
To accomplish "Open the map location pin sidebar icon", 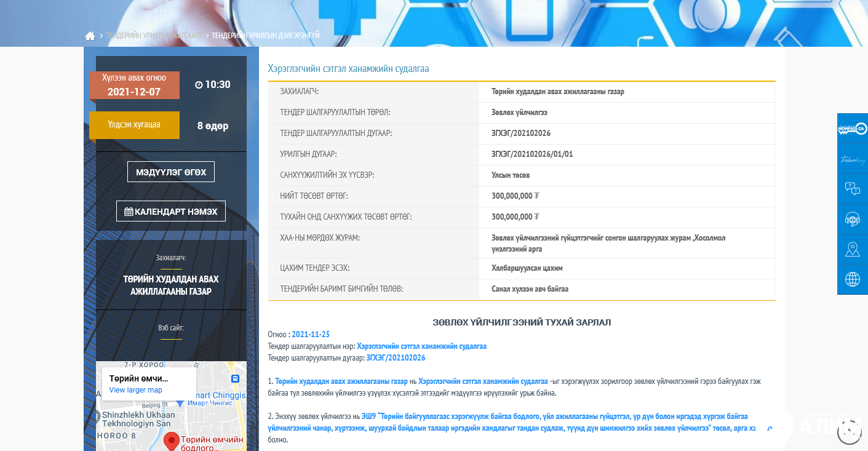I will [852, 249].
